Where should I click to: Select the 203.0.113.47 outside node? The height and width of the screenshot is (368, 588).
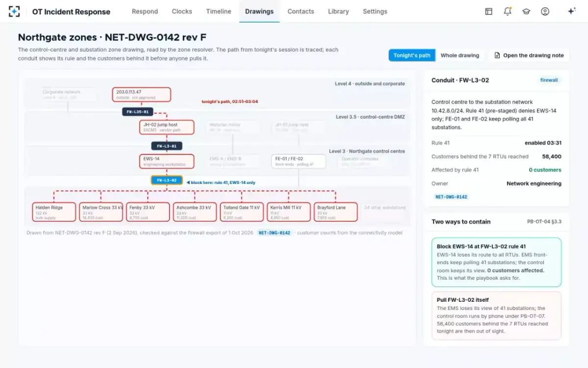(x=141, y=94)
